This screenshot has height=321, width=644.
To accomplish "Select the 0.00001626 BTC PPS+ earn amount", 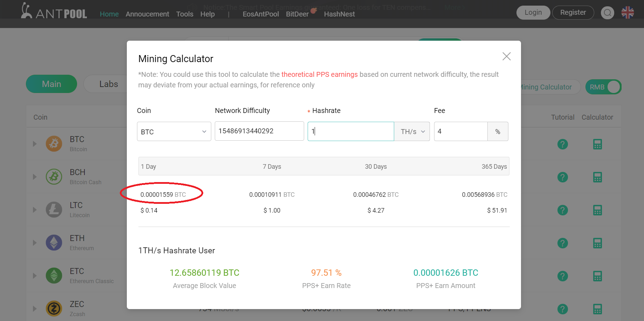I will click(x=446, y=273).
